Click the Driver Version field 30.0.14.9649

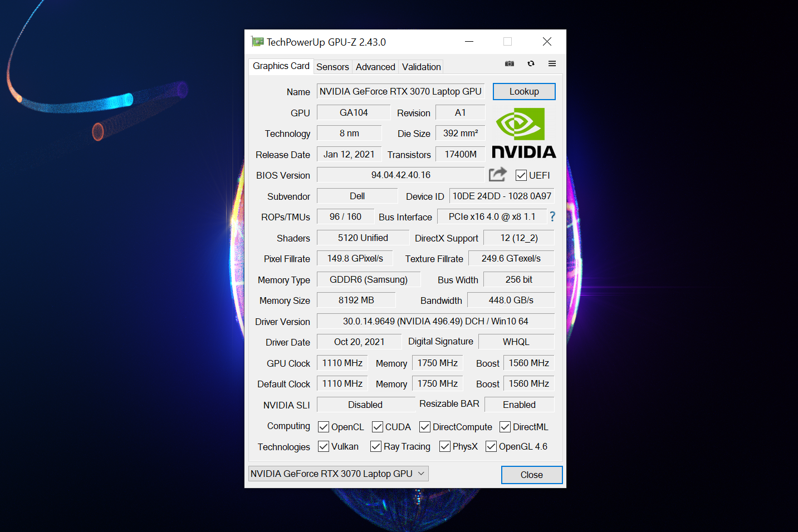pos(435,321)
